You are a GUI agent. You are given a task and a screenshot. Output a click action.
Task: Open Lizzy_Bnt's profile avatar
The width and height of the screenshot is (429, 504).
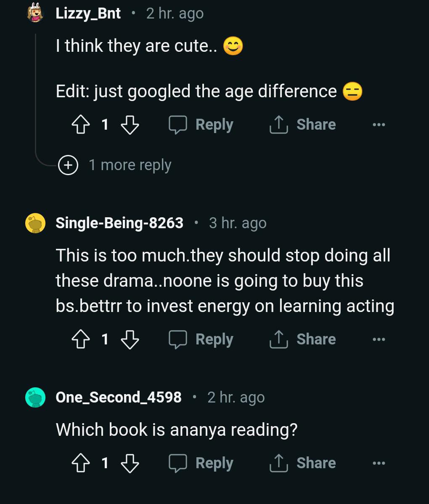35,13
